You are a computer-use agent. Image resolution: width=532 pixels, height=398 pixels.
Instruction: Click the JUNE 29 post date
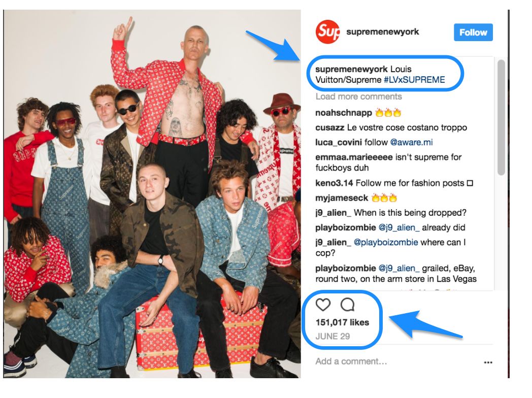(x=332, y=336)
